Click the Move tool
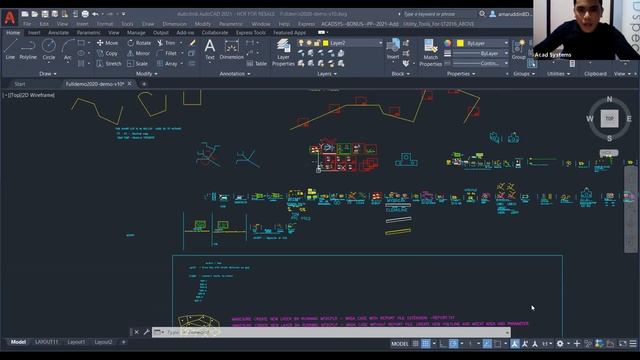Viewport: 640px width, 360px height. pos(107,43)
